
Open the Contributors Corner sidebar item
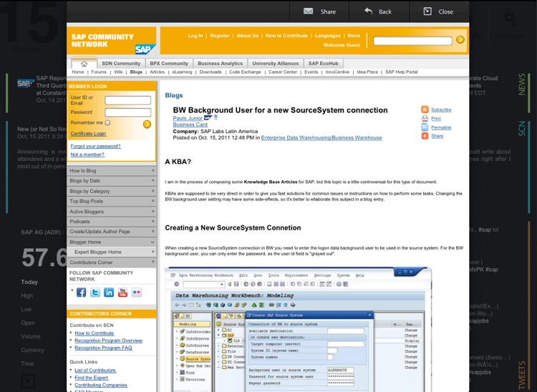[112, 263]
